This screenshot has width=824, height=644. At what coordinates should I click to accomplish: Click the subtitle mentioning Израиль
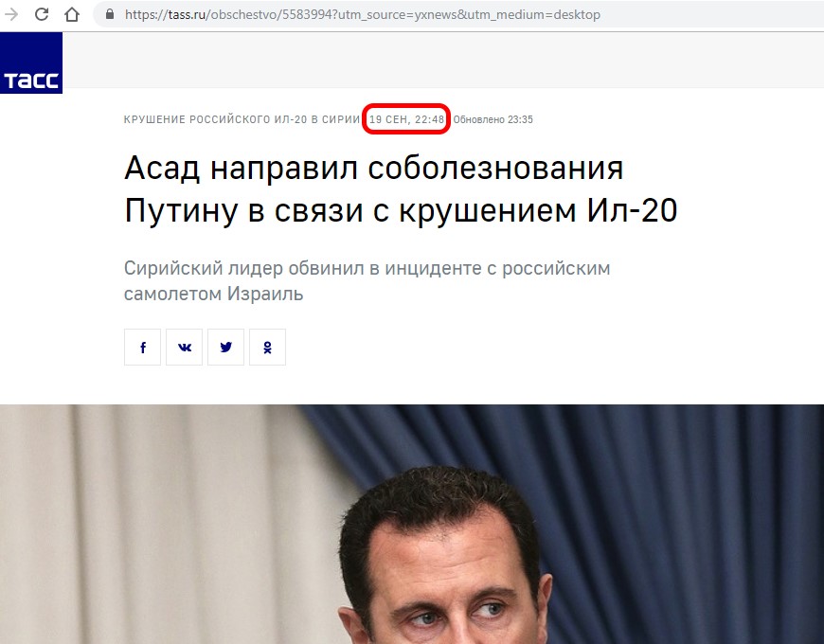pos(367,280)
